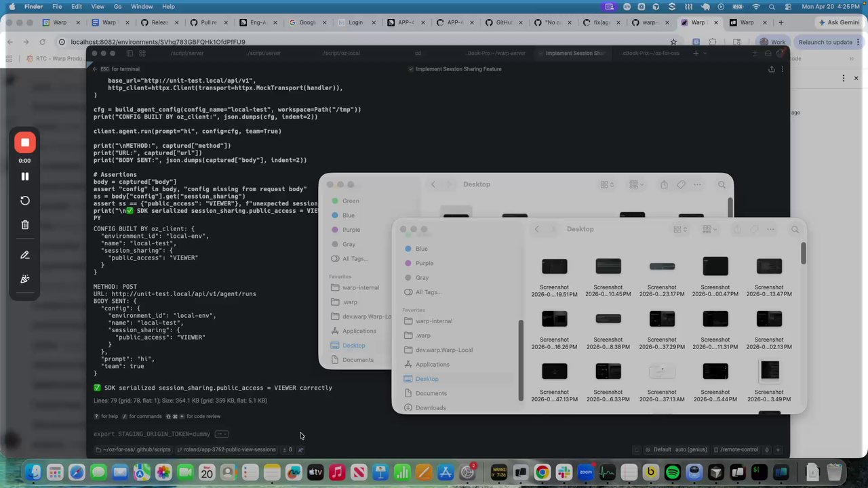Open dev.warp.Warp-Local in the front Finder sidebar

443,350
